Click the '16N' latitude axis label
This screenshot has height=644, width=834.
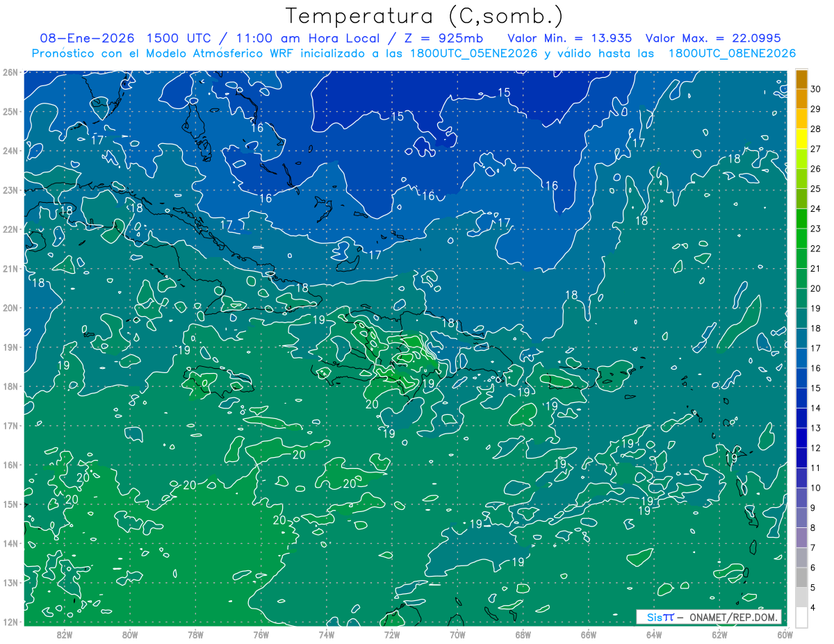click(10, 465)
